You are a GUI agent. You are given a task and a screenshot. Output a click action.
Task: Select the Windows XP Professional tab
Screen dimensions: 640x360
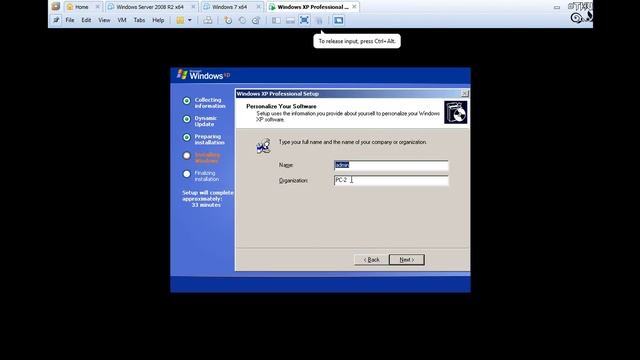(x=313, y=7)
